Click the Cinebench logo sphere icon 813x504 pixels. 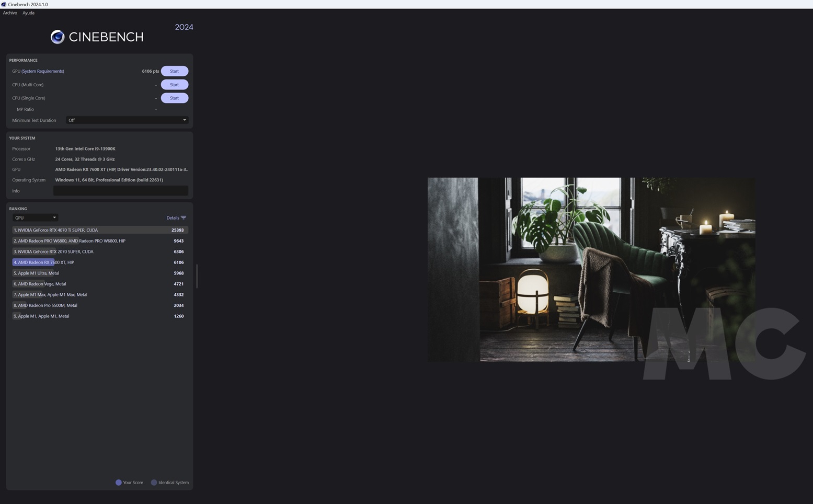pos(58,37)
